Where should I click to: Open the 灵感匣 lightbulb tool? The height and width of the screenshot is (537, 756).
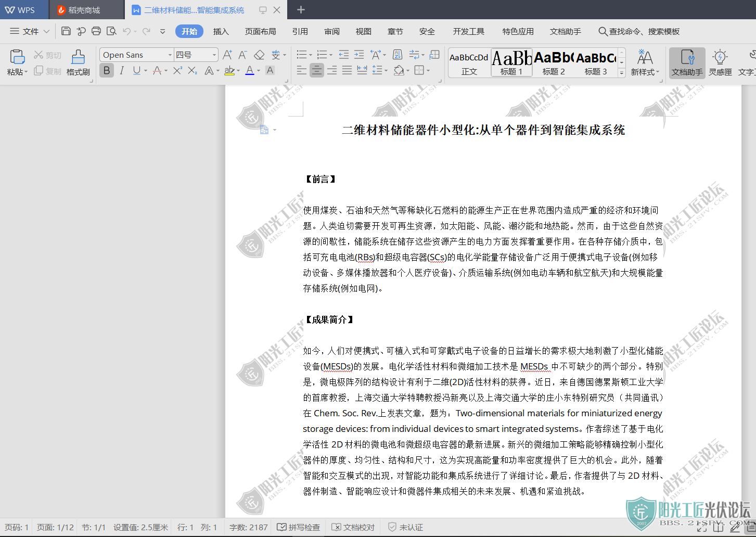tap(720, 62)
